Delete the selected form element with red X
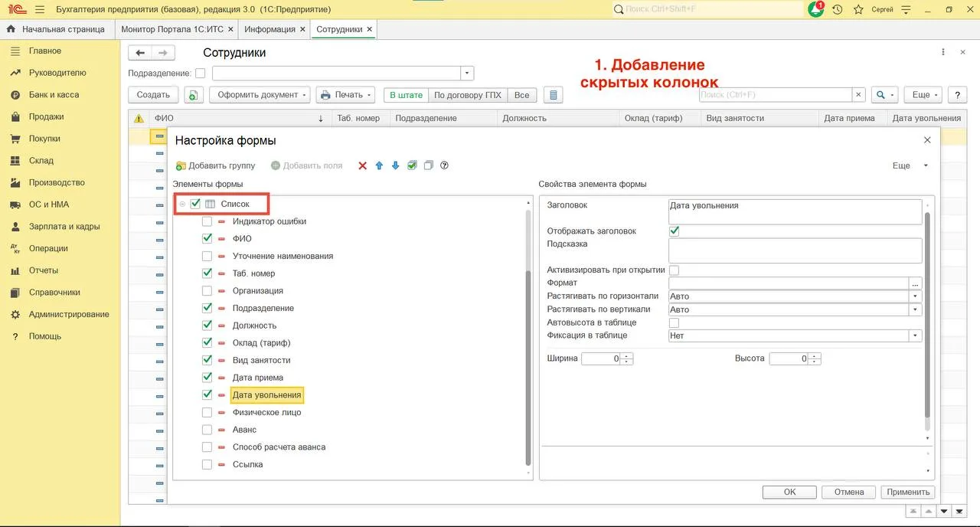Viewport: 980px width, 527px height. [363, 165]
